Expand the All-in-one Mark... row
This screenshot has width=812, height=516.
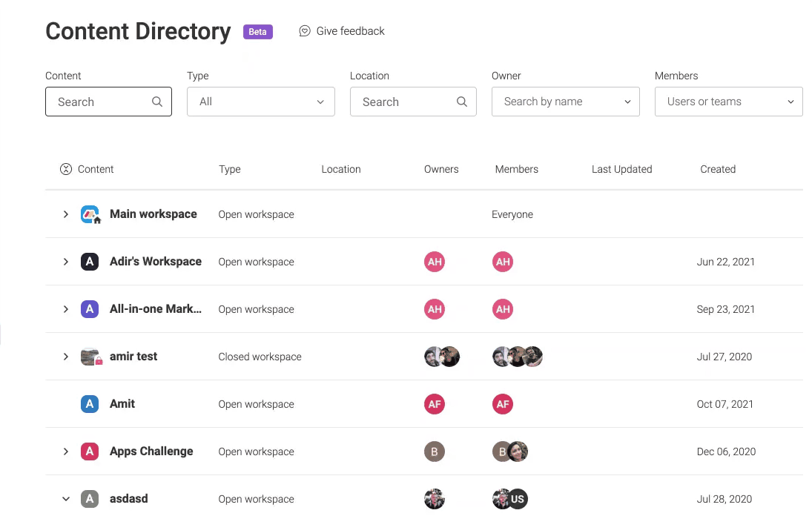pyautogui.click(x=66, y=309)
